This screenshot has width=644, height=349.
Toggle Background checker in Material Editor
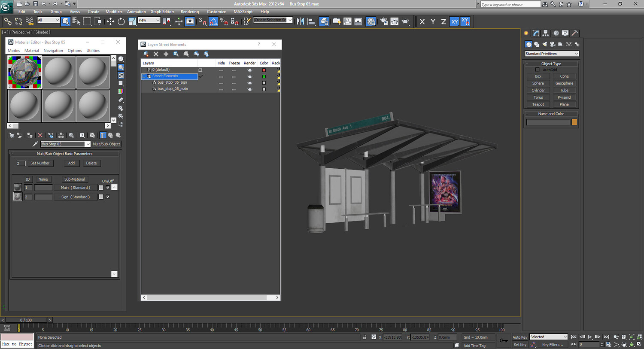click(x=121, y=75)
